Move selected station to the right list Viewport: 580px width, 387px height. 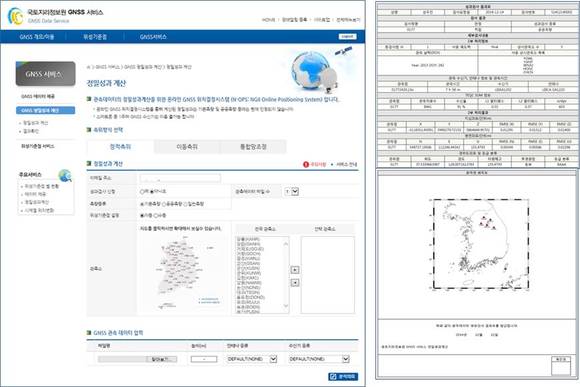(295, 270)
